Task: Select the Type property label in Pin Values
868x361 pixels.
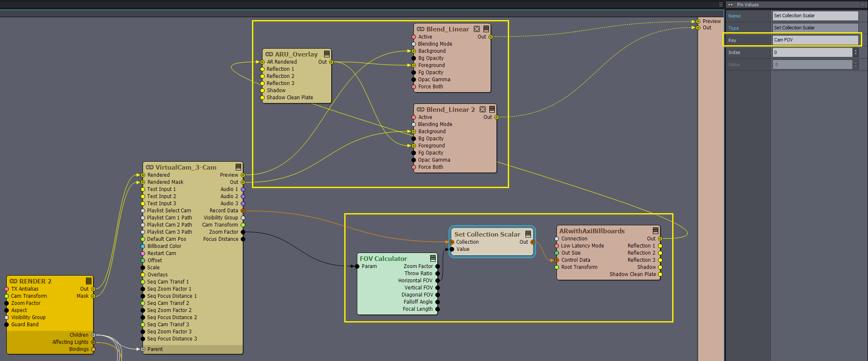Action: point(733,28)
